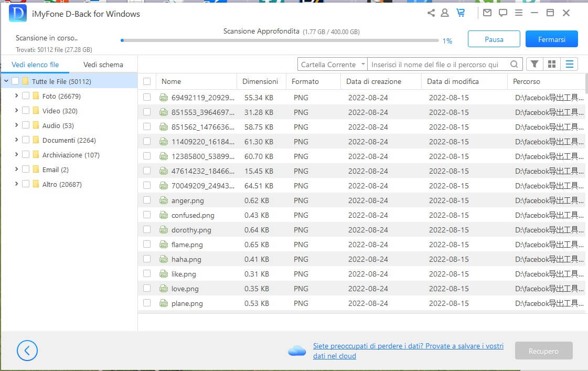Check the Foto category checkbox
588x371 pixels.
coord(26,96)
